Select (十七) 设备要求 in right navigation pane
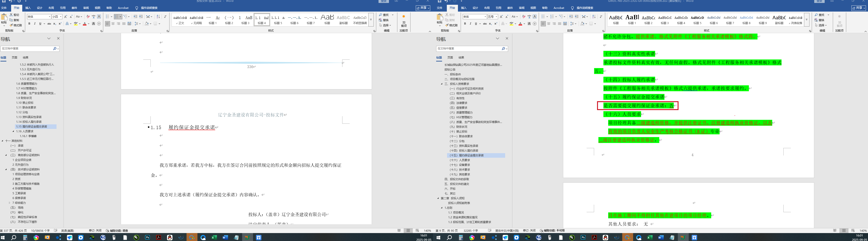The width and height of the screenshot is (868, 241). click(460, 165)
